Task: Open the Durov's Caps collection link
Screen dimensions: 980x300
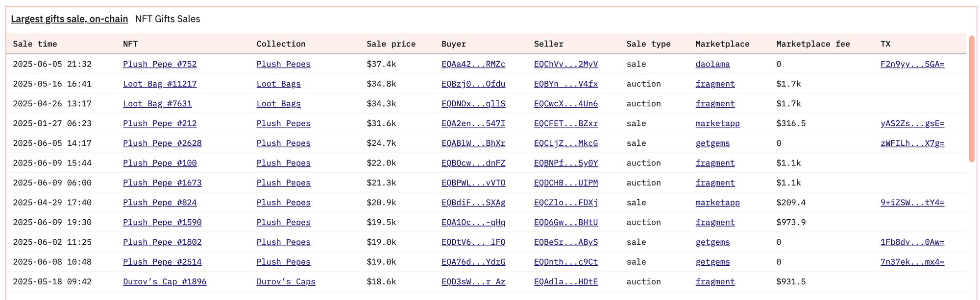Action: [286, 281]
